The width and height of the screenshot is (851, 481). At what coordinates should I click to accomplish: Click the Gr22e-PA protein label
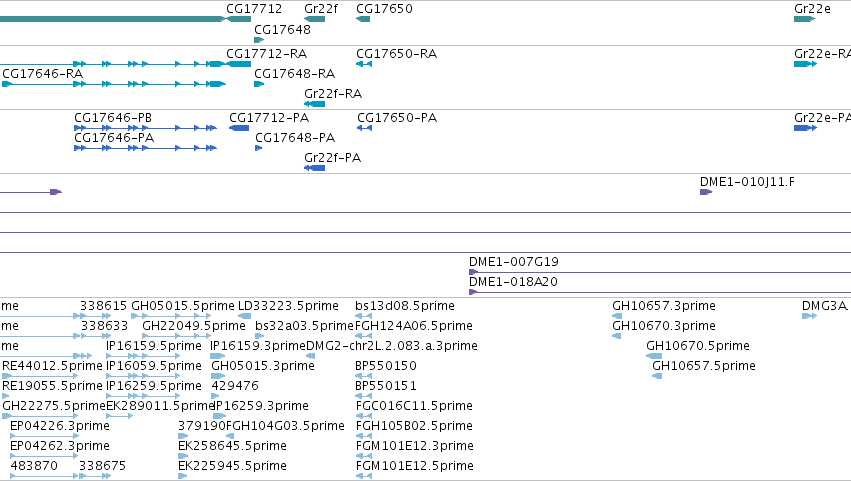822,118
